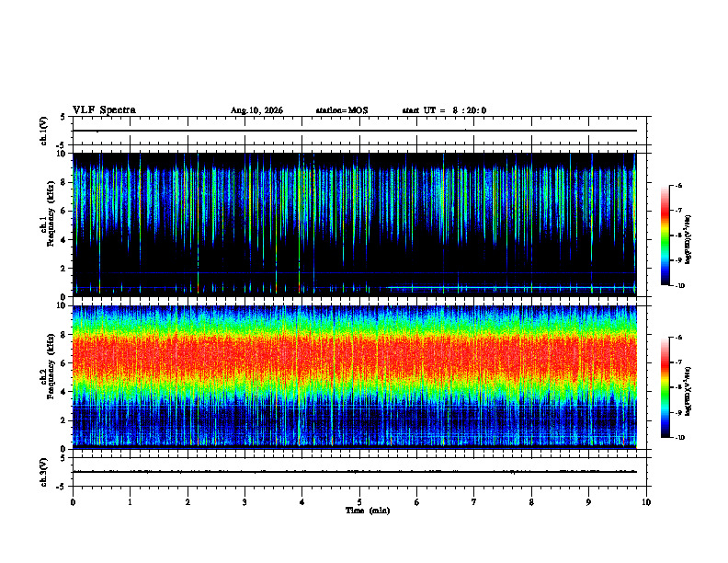The width and height of the screenshot is (728, 563).
Task: Click time axis tick label "5"
Action: (x=359, y=502)
